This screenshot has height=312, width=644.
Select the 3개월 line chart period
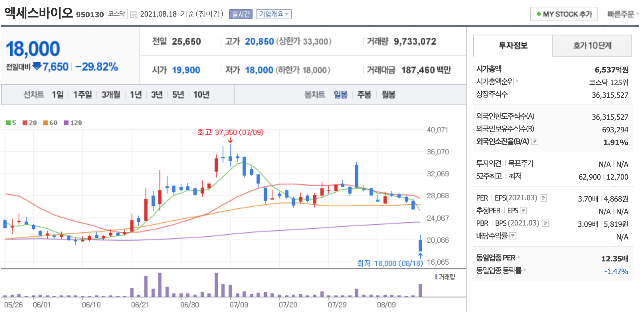pyautogui.click(x=111, y=95)
